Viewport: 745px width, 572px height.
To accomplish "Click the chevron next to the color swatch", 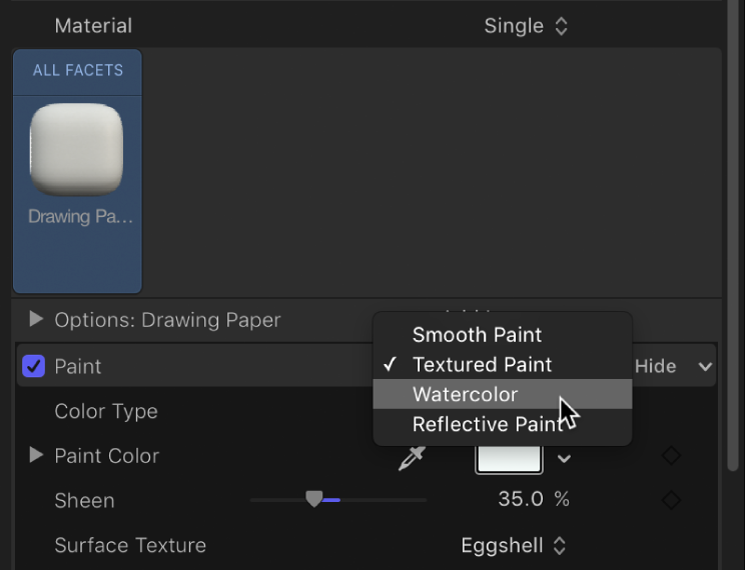I will [565, 458].
